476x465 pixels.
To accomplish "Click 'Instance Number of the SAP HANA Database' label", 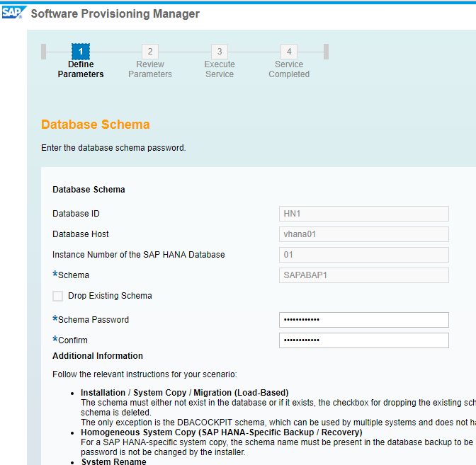I will (x=138, y=255).
